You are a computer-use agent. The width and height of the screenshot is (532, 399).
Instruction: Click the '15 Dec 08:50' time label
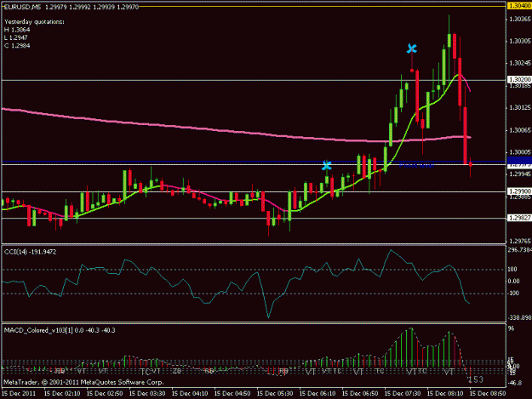click(488, 394)
